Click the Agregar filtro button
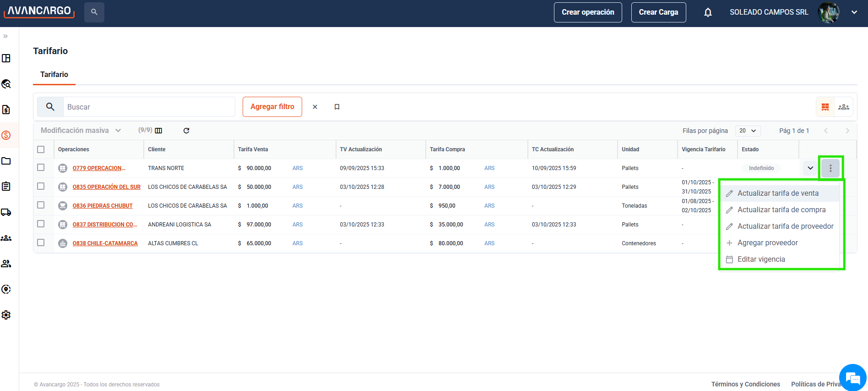This screenshot has height=391, width=868. [272, 107]
